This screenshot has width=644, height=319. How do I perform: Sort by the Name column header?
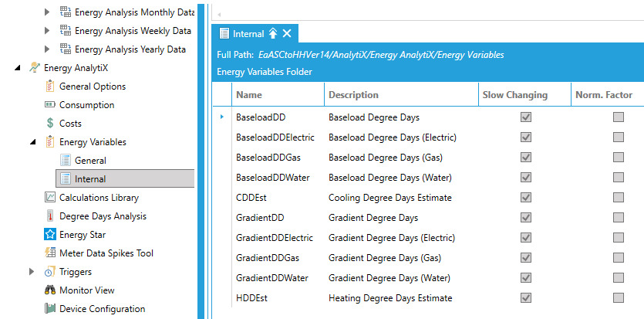[249, 95]
